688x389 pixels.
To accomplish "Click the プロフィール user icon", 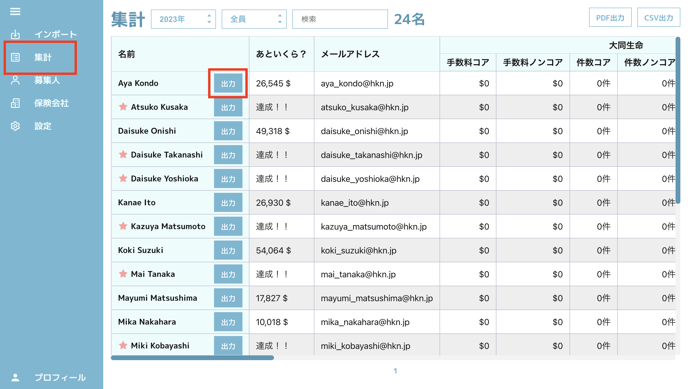I will coord(15,377).
